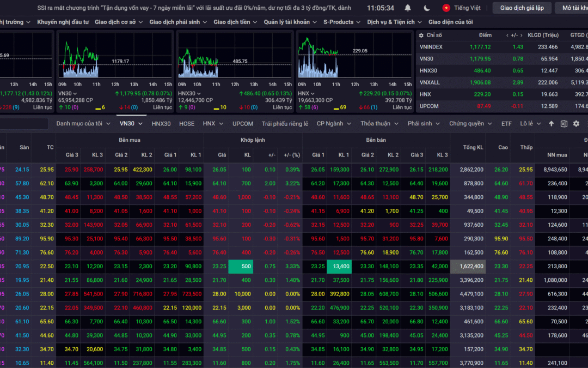588x368 pixels.
Task: Open the notifications bell
Action: (408, 8)
